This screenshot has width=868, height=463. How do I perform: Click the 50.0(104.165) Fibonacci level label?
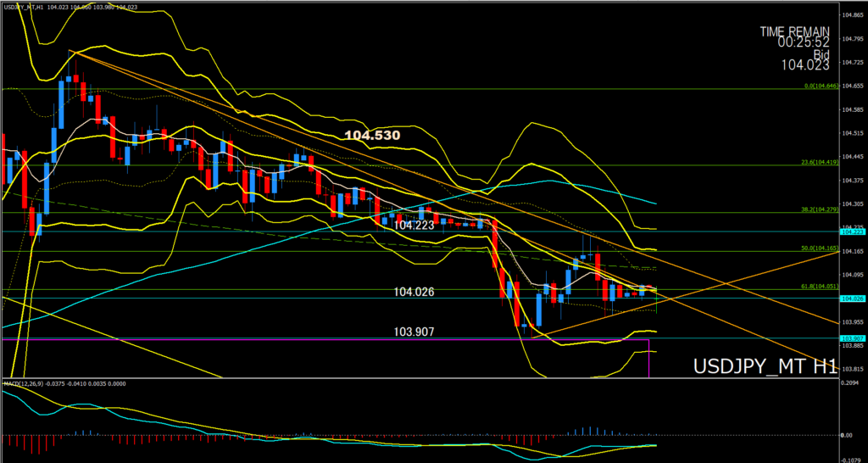coord(821,248)
